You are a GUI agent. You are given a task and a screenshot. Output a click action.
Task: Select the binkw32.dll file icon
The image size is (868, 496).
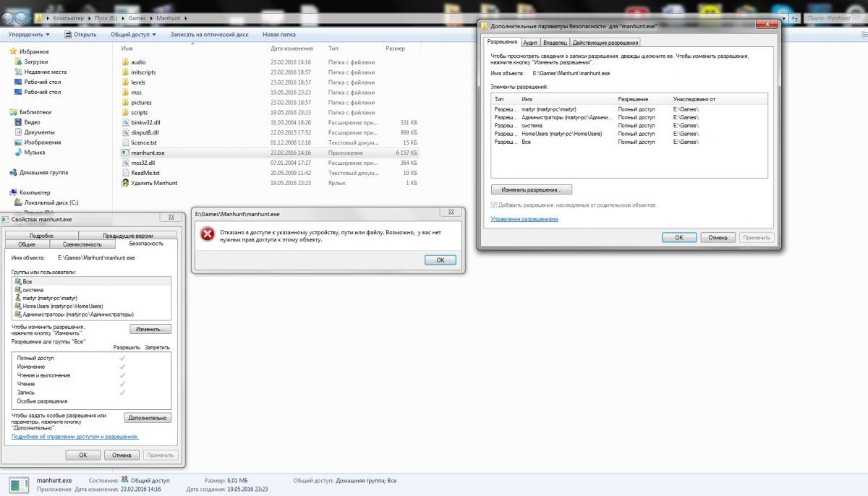125,123
